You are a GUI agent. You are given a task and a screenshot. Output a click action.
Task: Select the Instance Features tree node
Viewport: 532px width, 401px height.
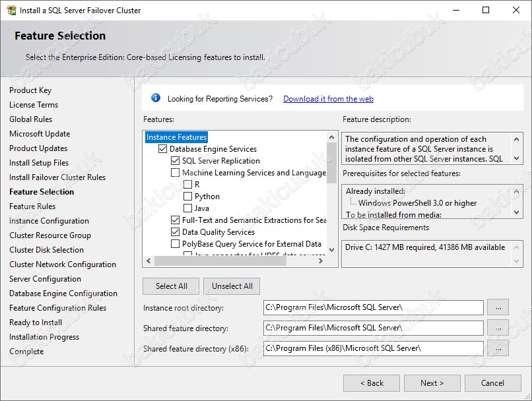pos(176,137)
